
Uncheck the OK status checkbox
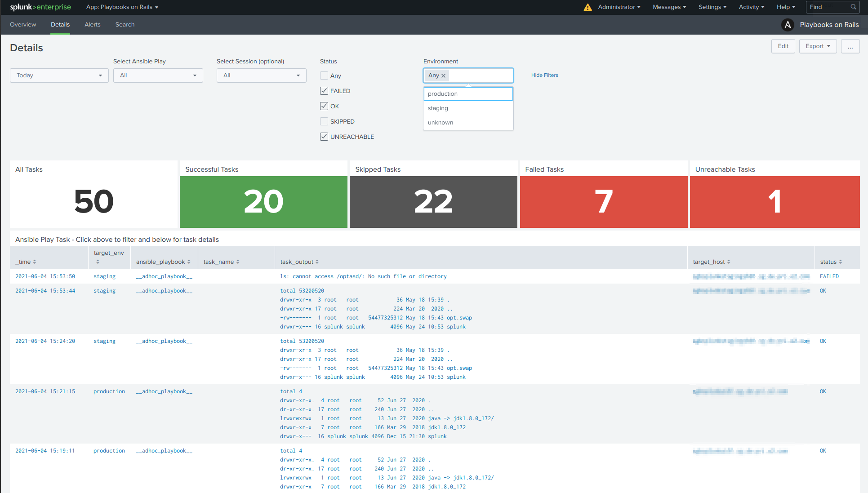coord(324,106)
